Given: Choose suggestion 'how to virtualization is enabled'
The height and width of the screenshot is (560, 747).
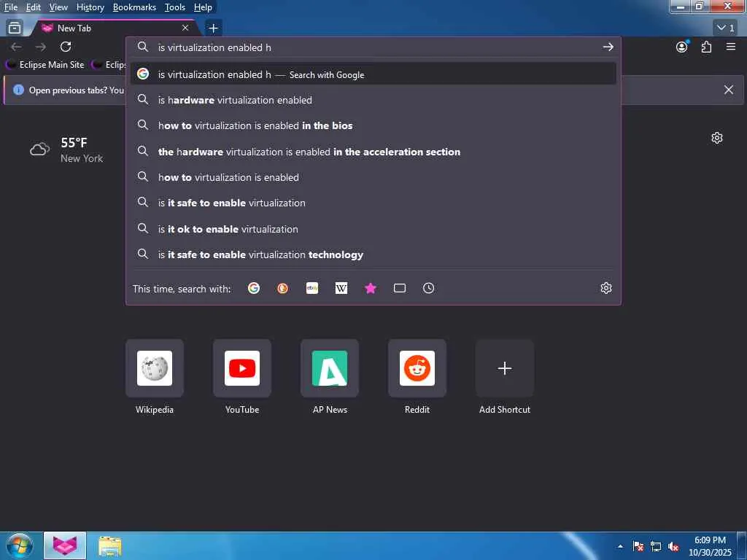Looking at the screenshot, I should click(x=373, y=177).
